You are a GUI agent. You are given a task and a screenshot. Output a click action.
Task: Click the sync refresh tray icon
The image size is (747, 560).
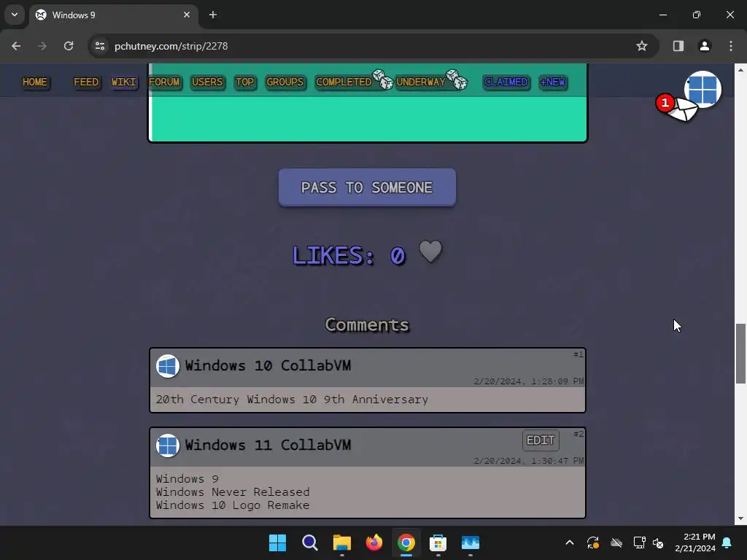[592, 542]
